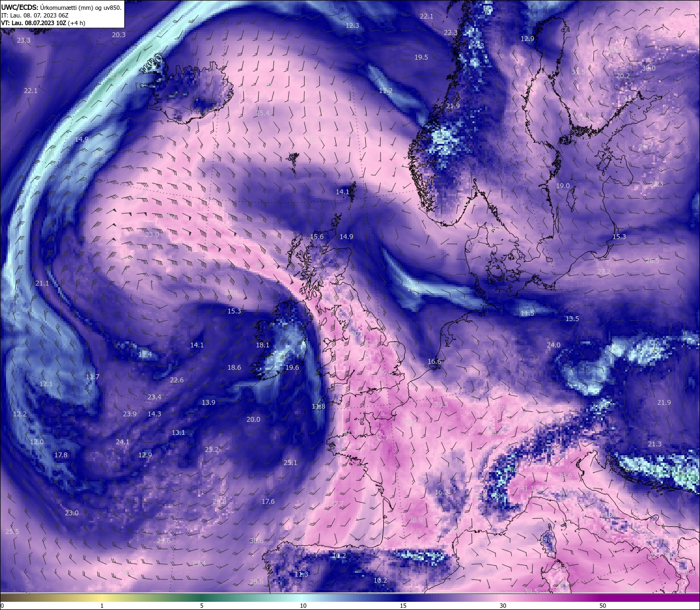
Task: Click the map value 45.7
Action: tap(382, 438)
